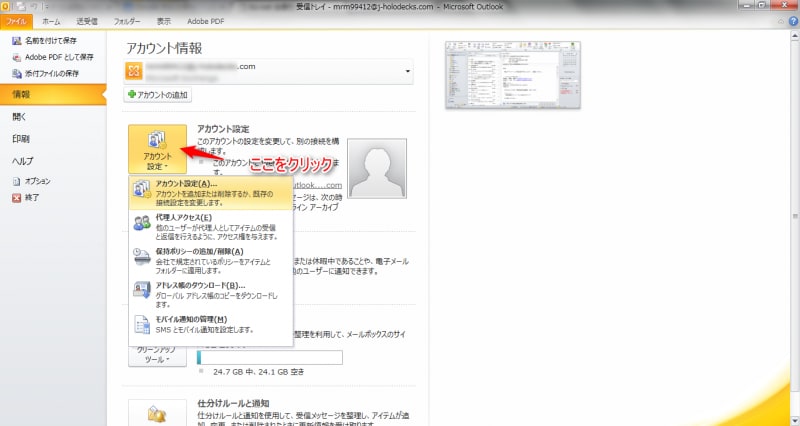
Task: Click 24.7 GB 中、24.1 GB 空き text
Action: click(258, 372)
